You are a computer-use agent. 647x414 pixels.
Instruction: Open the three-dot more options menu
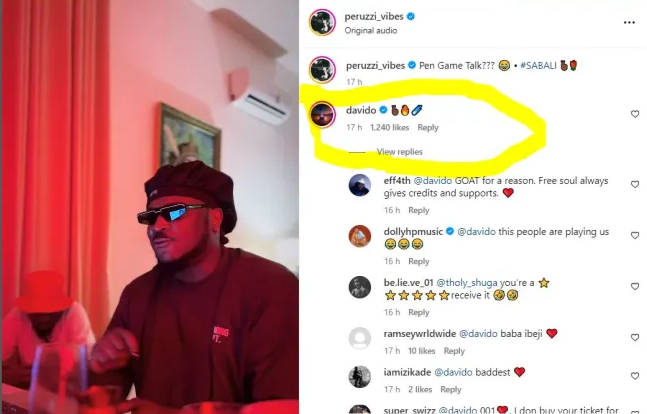point(629,23)
